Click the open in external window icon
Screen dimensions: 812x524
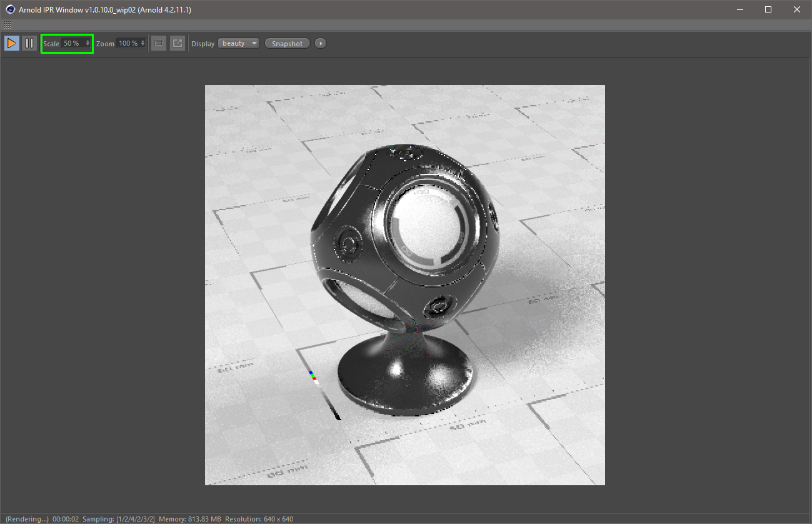pyautogui.click(x=178, y=43)
